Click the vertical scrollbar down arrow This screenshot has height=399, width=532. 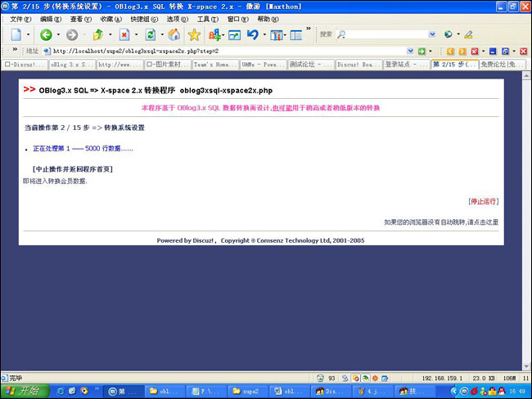click(x=526, y=366)
